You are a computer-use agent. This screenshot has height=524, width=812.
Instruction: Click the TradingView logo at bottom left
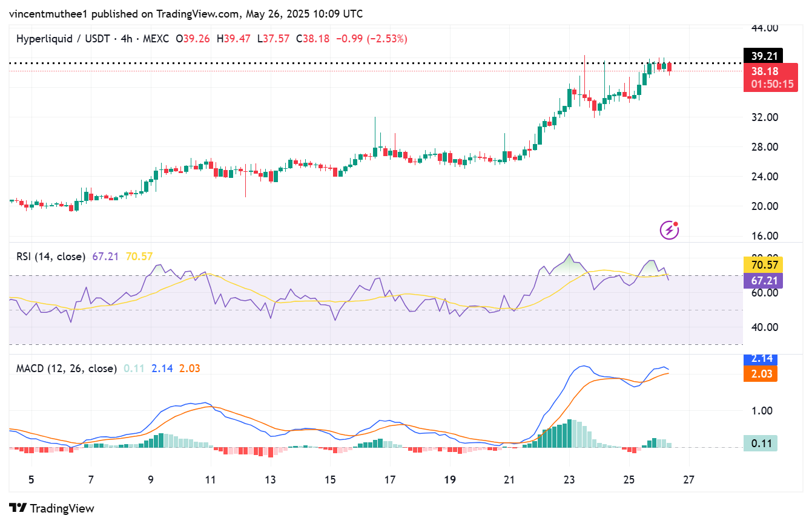click(51, 508)
